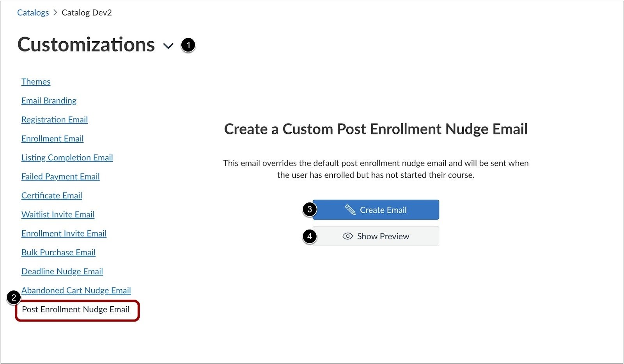Open the Enrollment Email customization
The height and width of the screenshot is (364, 624).
[x=52, y=138]
